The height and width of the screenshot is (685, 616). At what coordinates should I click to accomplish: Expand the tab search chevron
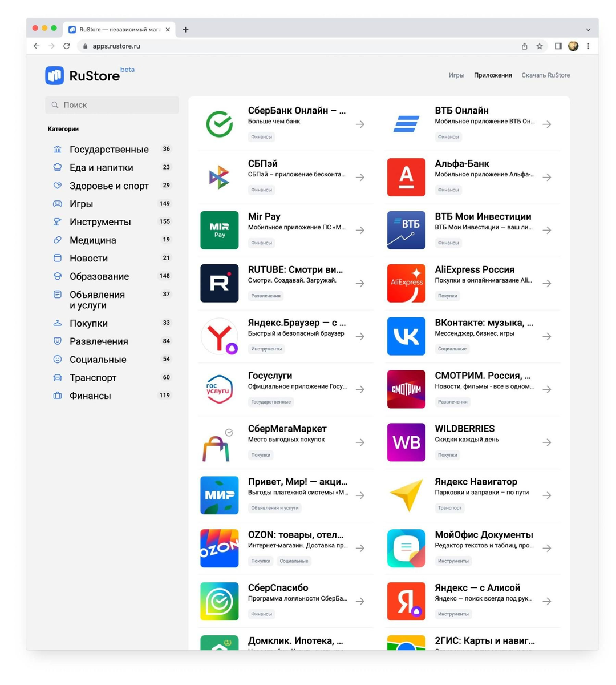588,30
